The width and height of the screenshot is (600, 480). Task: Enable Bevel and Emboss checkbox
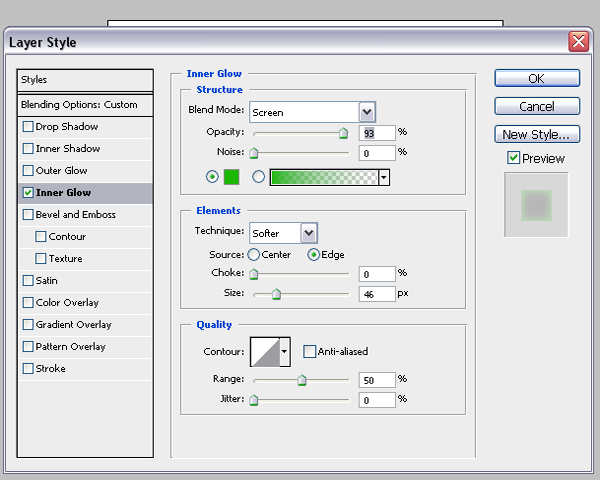point(28,214)
